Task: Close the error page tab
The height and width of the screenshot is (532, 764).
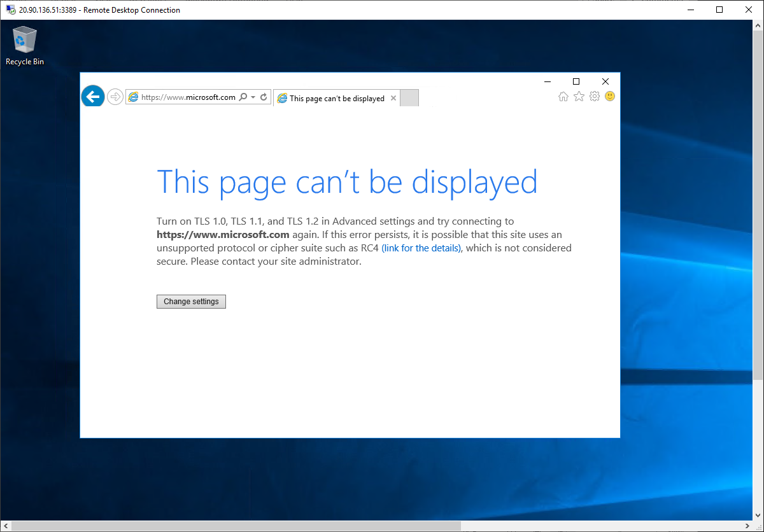Action: point(393,98)
